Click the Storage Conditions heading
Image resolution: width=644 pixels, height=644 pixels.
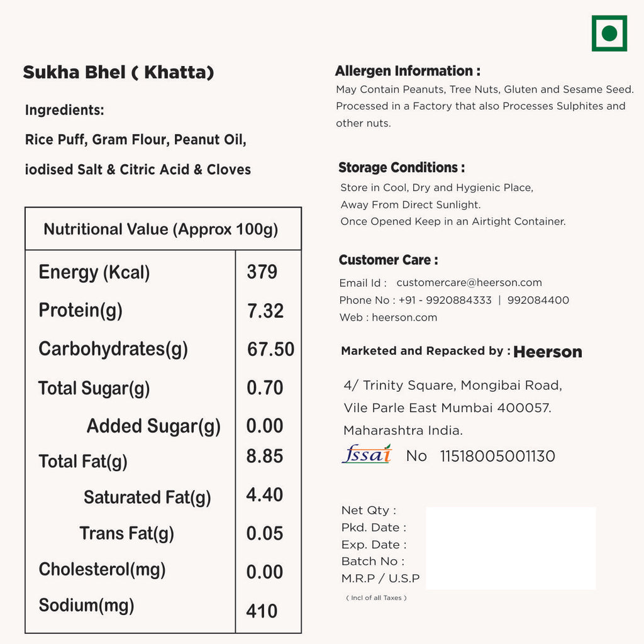[x=401, y=168]
